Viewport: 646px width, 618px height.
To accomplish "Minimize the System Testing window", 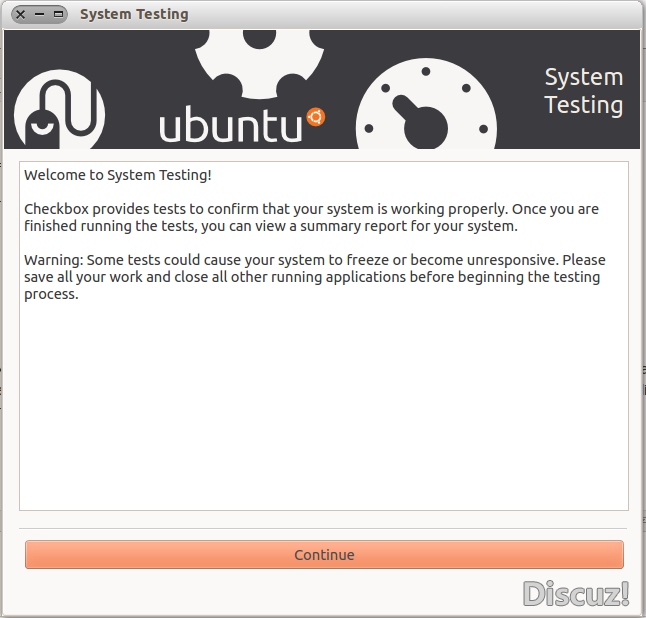I will click(x=40, y=14).
